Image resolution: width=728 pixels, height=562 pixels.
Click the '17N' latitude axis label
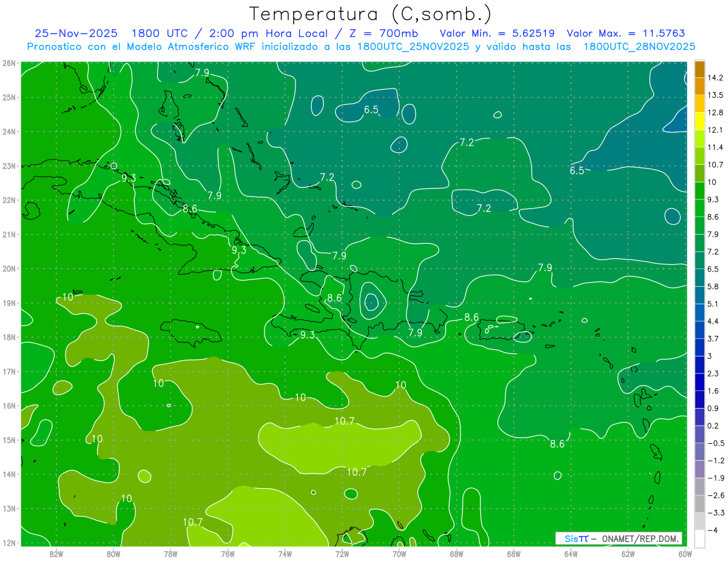pyautogui.click(x=8, y=372)
